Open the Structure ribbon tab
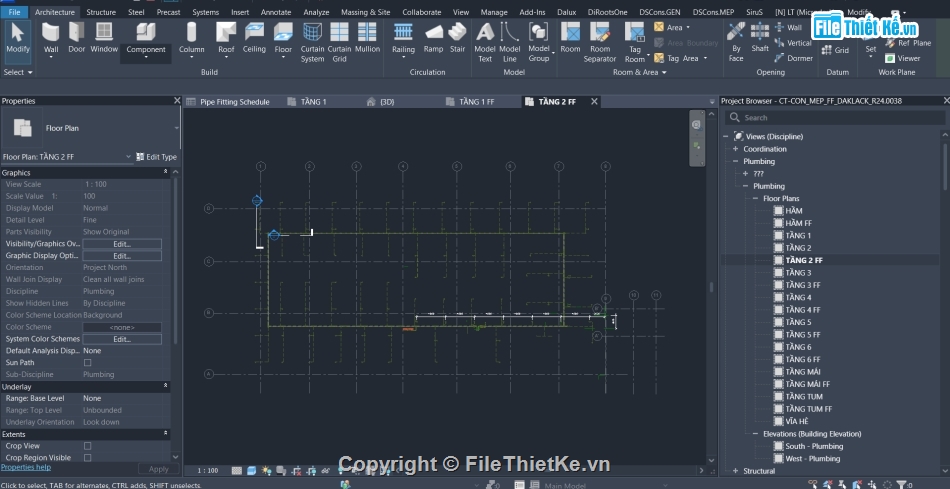Image resolution: width=950 pixels, height=489 pixels. [101, 12]
